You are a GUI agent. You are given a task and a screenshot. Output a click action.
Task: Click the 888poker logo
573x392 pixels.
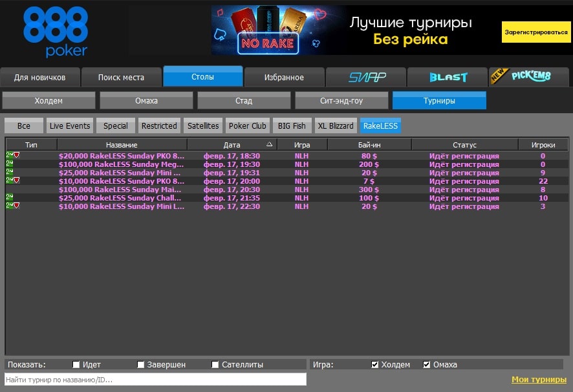click(56, 32)
